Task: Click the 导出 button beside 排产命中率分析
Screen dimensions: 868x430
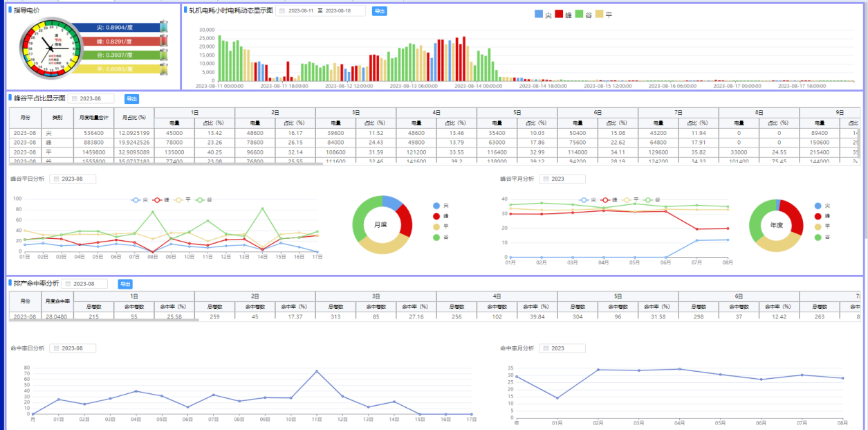Action: tap(124, 284)
